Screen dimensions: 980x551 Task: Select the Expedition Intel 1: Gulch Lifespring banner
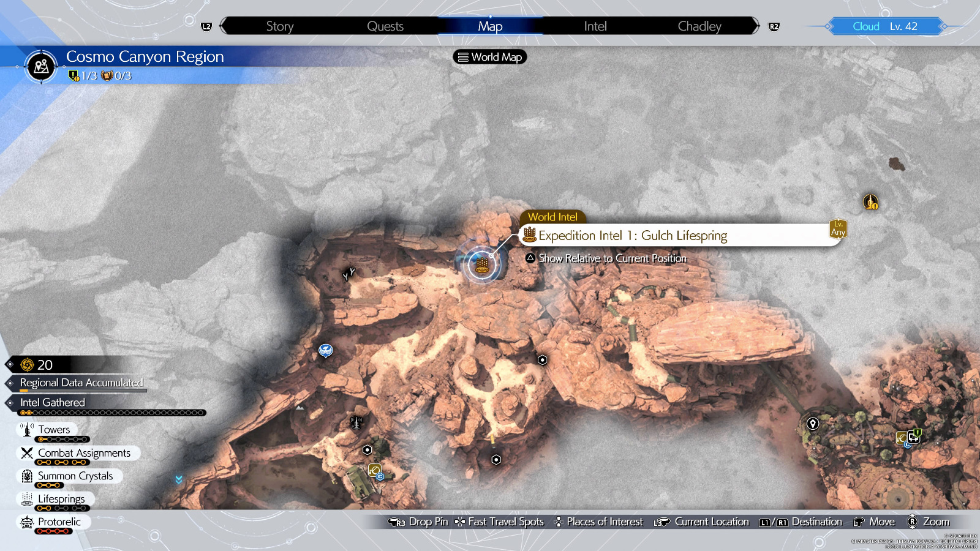click(632, 235)
